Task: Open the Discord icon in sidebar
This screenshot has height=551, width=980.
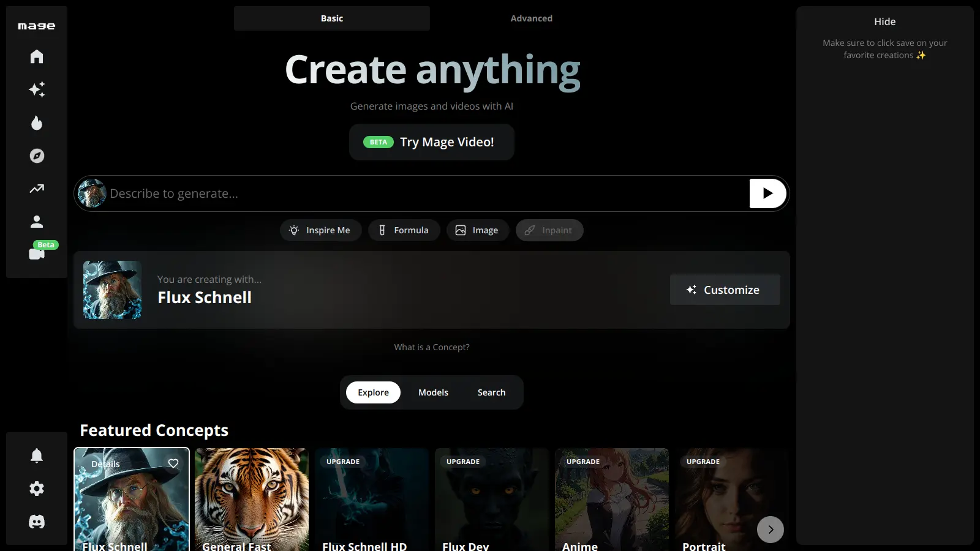Action: (37, 522)
